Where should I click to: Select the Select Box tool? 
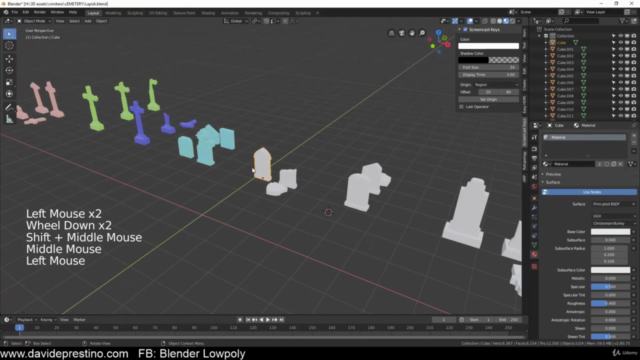9,34
